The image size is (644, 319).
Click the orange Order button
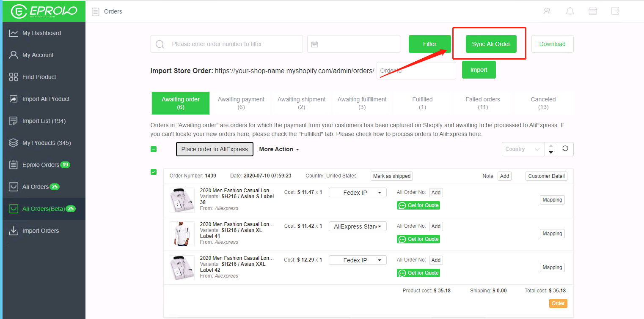(558, 303)
